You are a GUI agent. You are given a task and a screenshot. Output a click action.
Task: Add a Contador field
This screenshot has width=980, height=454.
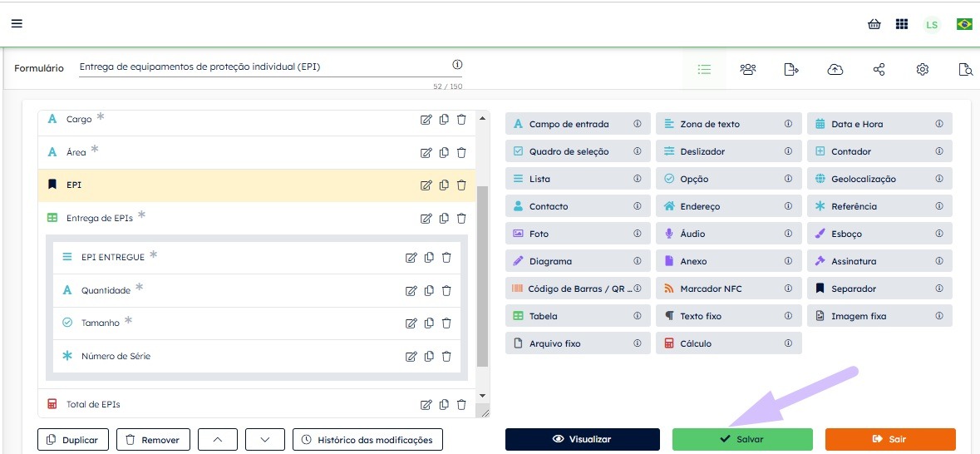[x=879, y=151]
